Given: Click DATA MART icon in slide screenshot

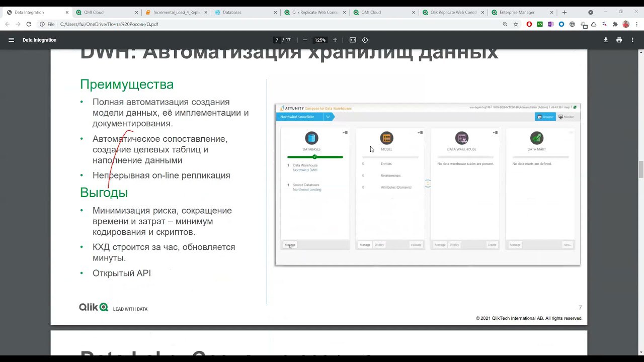Looking at the screenshot, I should click(x=537, y=138).
